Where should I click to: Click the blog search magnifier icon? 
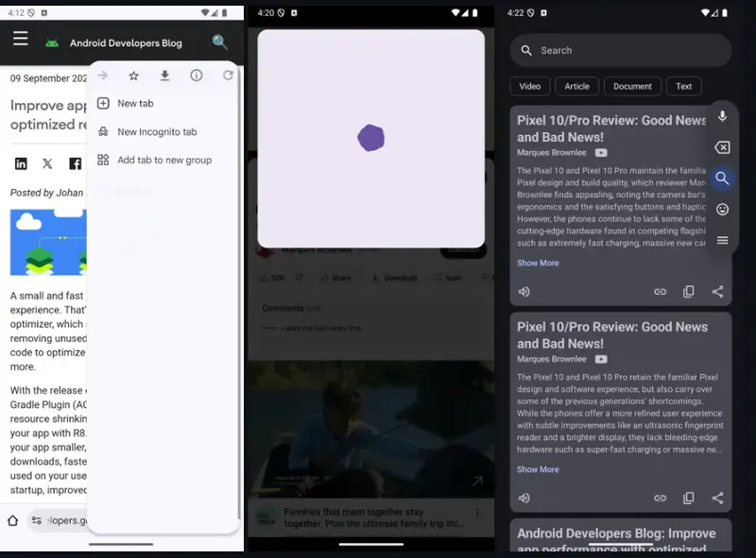click(x=220, y=42)
